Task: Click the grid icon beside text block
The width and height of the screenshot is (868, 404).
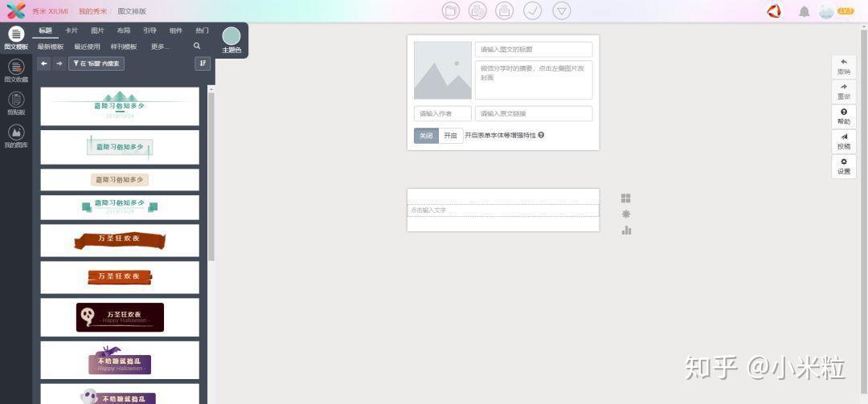Action: click(x=626, y=198)
